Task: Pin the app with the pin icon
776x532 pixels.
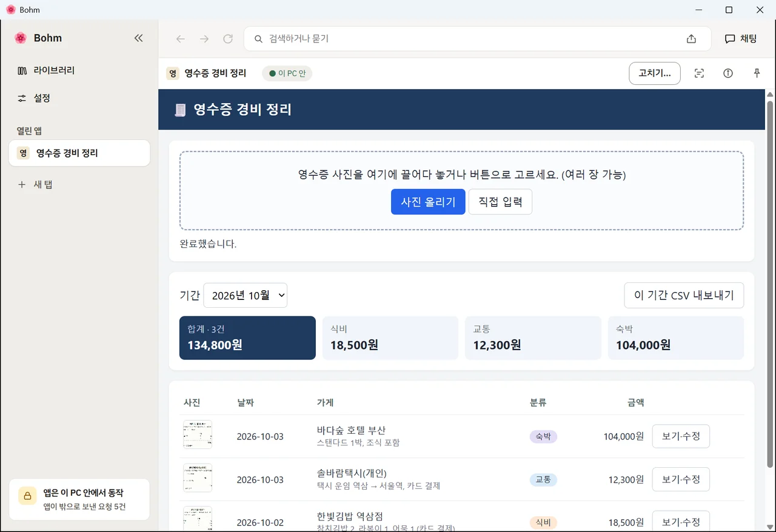Action: pyautogui.click(x=757, y=73)
